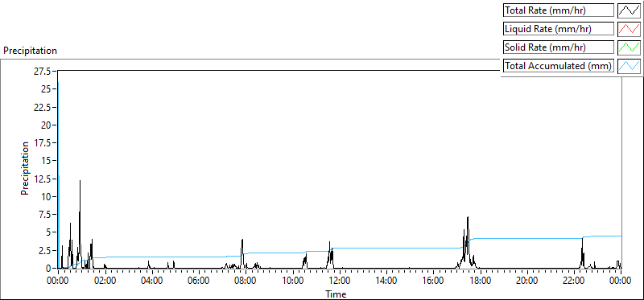Click the Solid Rate green line swatch
The image size is (644, 300).
pos(629,47)
